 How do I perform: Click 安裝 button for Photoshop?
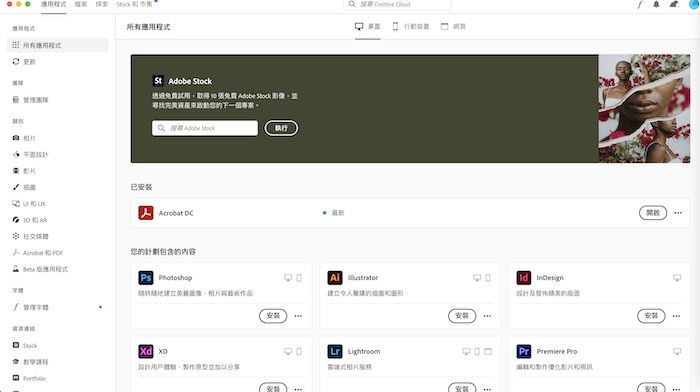273,316
